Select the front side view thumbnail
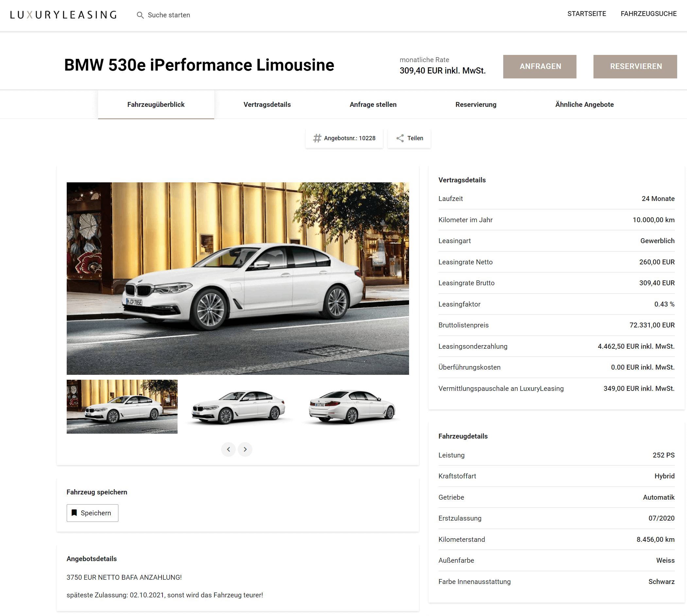The height and width of the screenshot is (616, 687). click(x=238, y=406)
